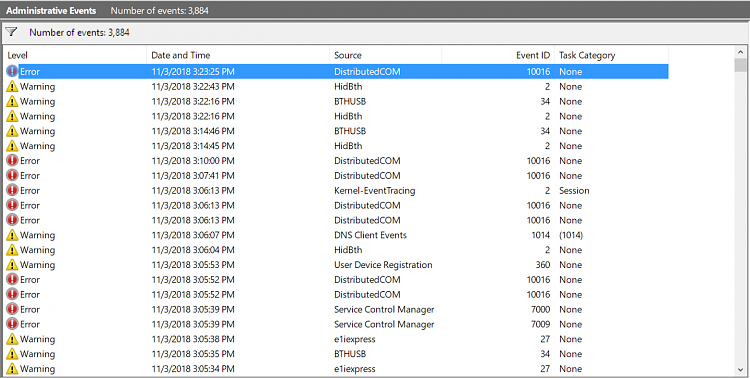Select the DNS Client Events source cell
Screen dimensions: 750x378
tap(370, 235)
